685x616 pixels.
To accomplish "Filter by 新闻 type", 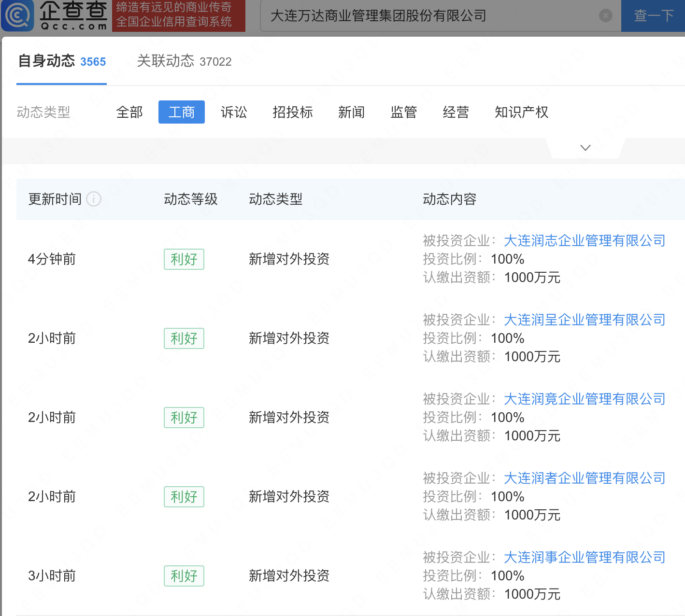I will click(x=351, y=112).
